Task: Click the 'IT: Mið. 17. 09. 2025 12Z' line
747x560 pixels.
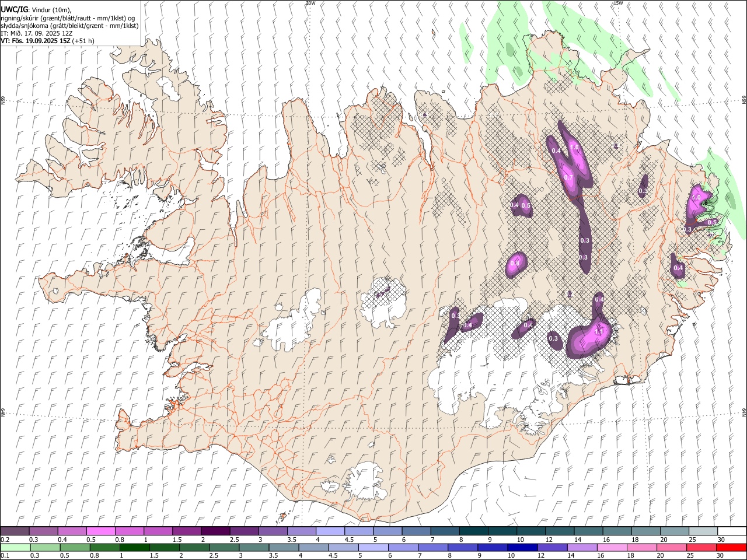Action: point(37,33)
